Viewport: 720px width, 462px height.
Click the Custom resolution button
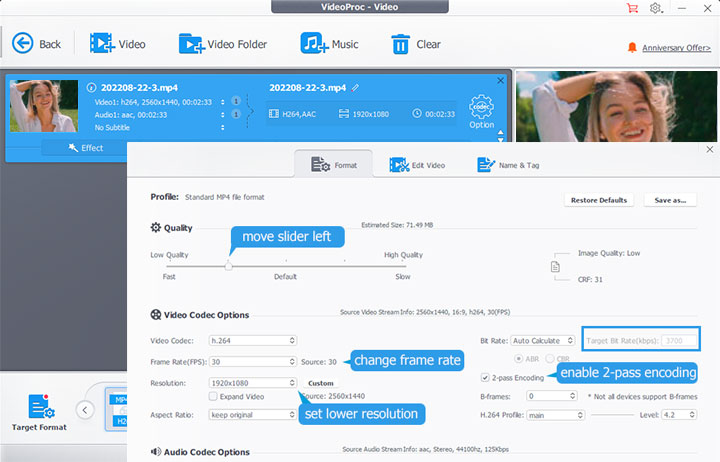click(x=321, y=383)
